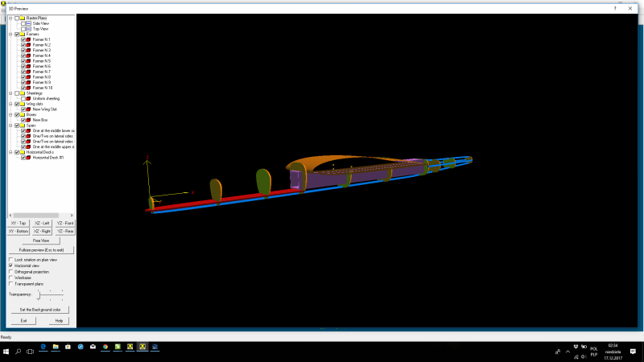The height and width of the screenshot is (362, 644).
Task: Click the red Former N.1 item icon
Action: coord(29,39)
